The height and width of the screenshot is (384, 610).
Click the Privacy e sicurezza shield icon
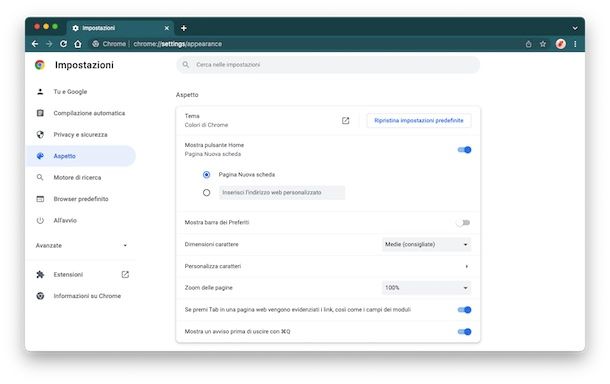40,135
